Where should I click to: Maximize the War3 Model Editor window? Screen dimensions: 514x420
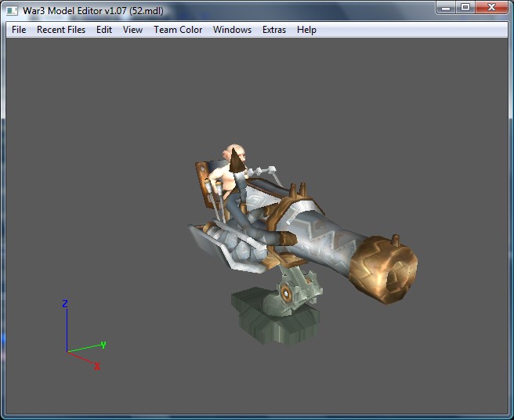(465, 7)
